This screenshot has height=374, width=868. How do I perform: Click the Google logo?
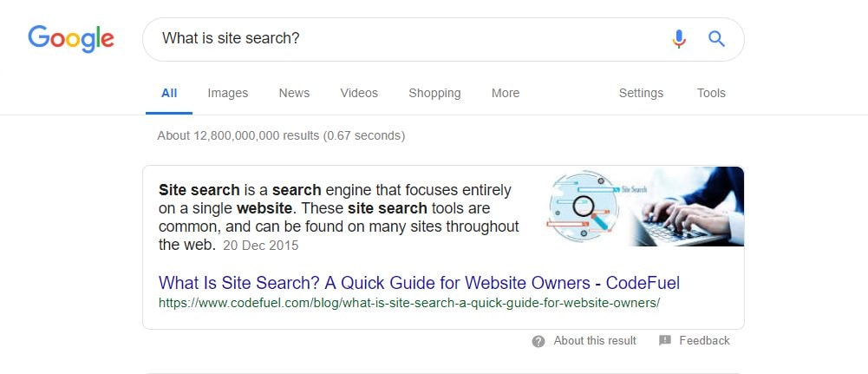click(71, 38)
